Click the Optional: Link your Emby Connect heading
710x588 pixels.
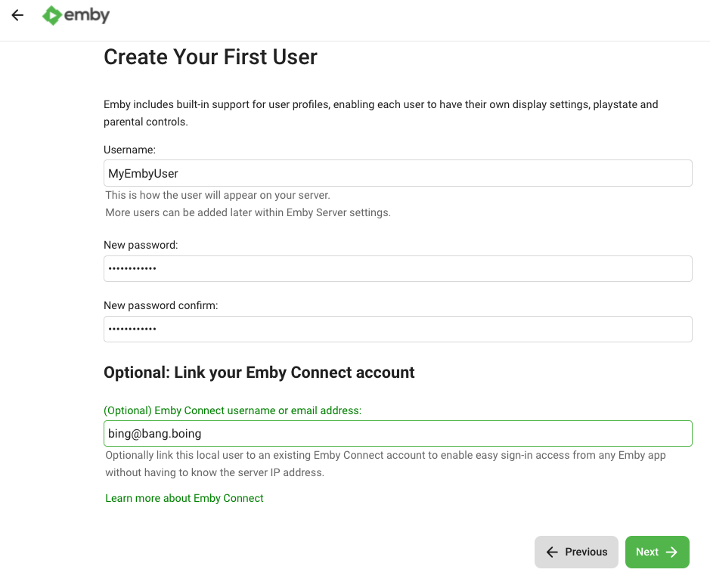[x=259, y=373]
